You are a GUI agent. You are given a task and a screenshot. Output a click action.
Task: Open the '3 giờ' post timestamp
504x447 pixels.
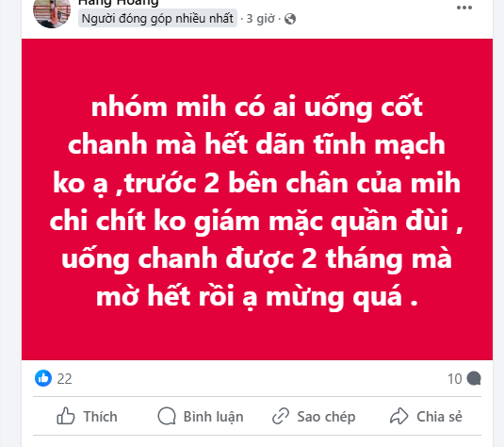pyautogui.click(x=260, y=19)
